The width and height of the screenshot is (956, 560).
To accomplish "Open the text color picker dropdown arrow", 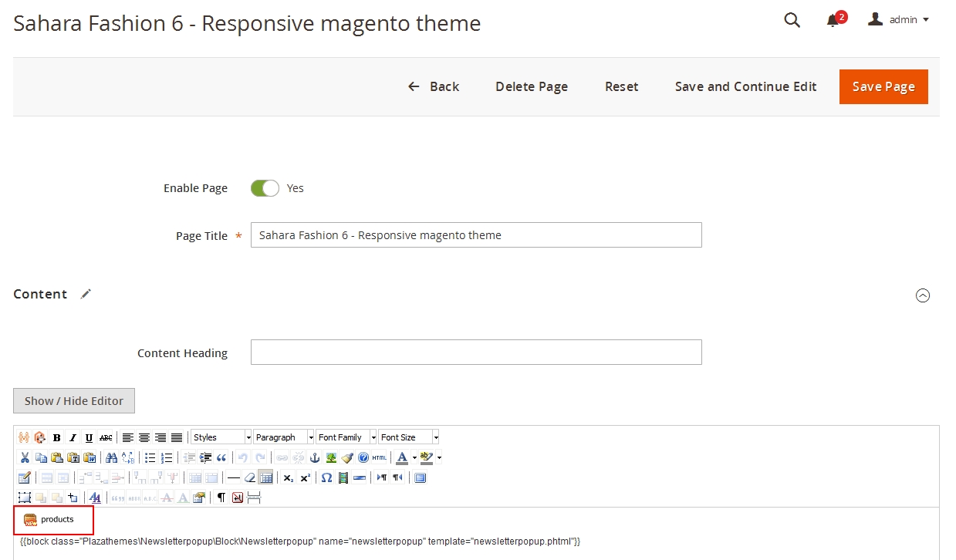I will [414, 457].
